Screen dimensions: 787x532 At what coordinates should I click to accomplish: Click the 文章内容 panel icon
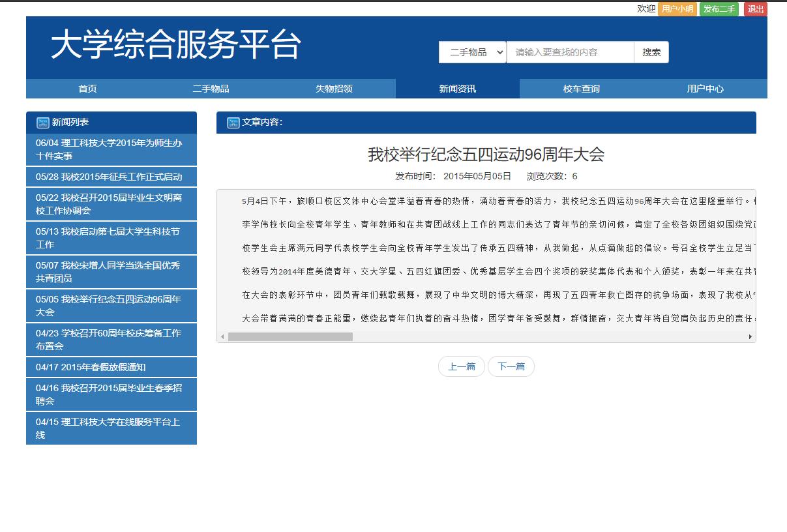pos(233,123)
